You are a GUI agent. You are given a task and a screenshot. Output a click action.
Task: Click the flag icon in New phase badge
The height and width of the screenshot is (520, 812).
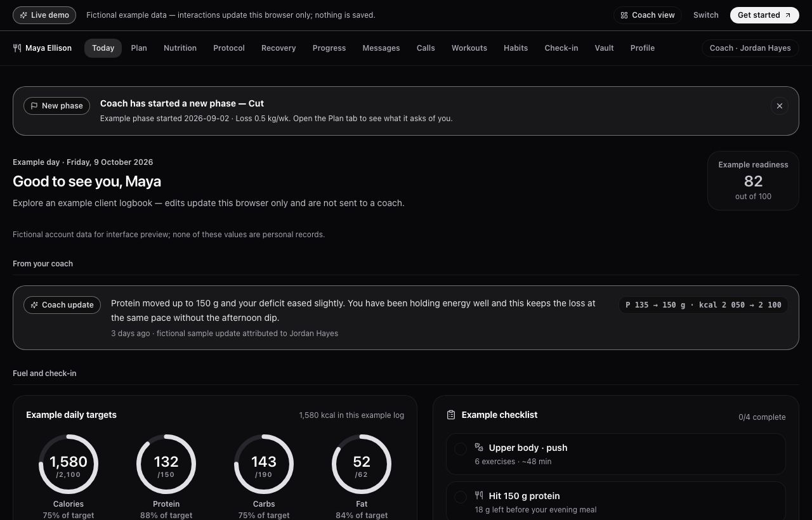[34, 106]
